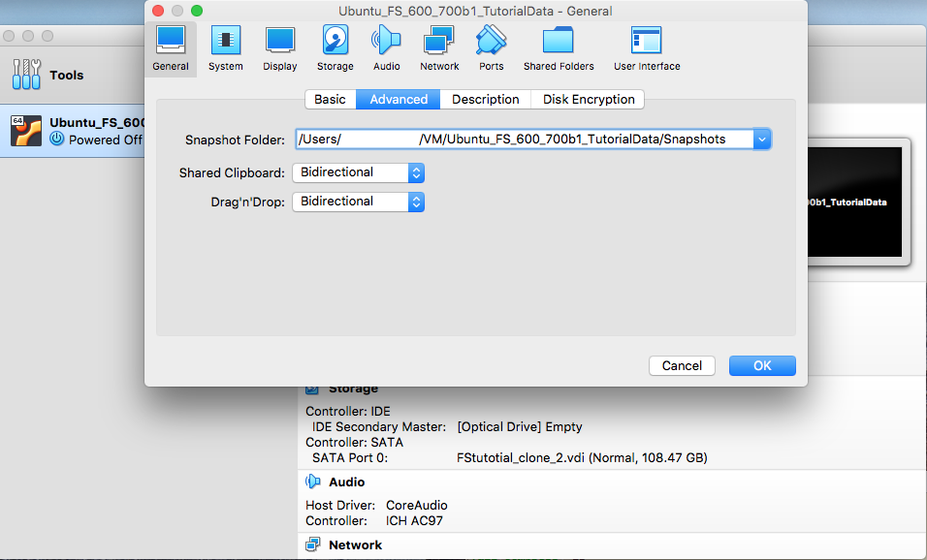This screenshot has width=927, height=560.
Task: Click the Cancel button
Action: click(682, 365)
